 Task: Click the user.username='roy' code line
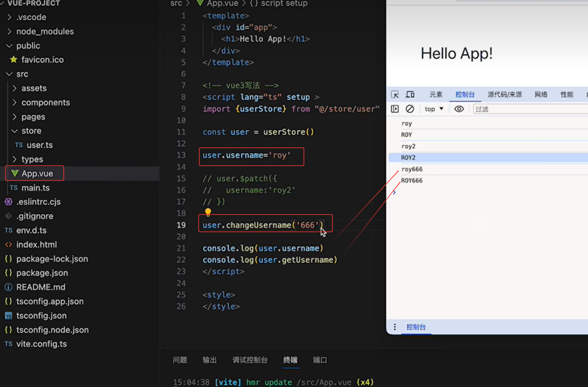[x=247, y=155]
